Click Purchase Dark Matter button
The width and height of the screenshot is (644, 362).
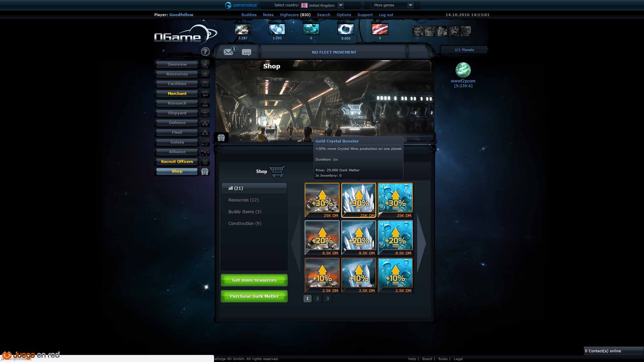[254, 296]
